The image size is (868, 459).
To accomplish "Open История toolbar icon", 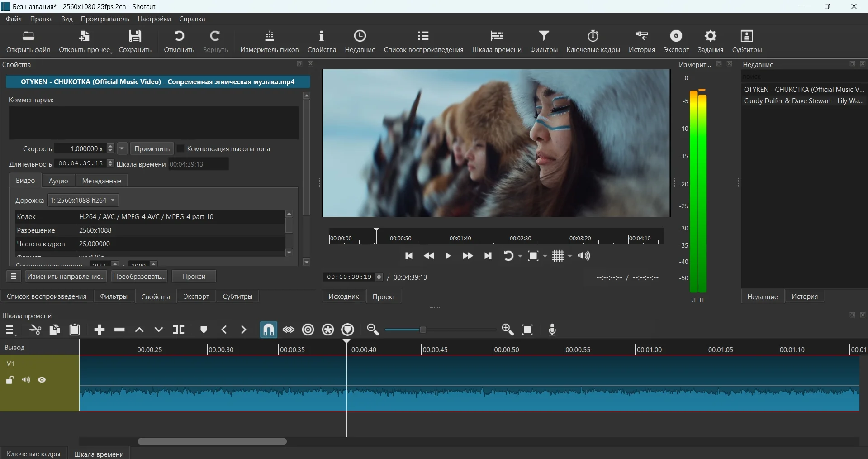I will (x=642, y=42).
